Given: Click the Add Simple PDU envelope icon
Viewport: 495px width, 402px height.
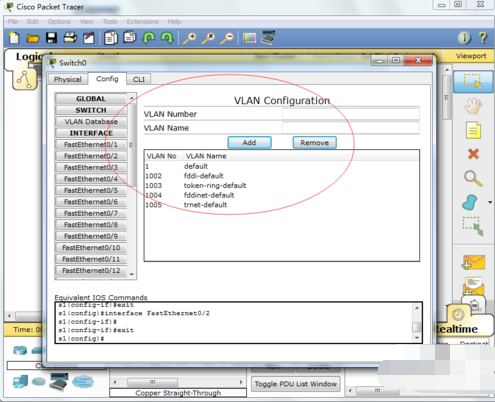Looking at the screenshot, I should tap(473, 262).
